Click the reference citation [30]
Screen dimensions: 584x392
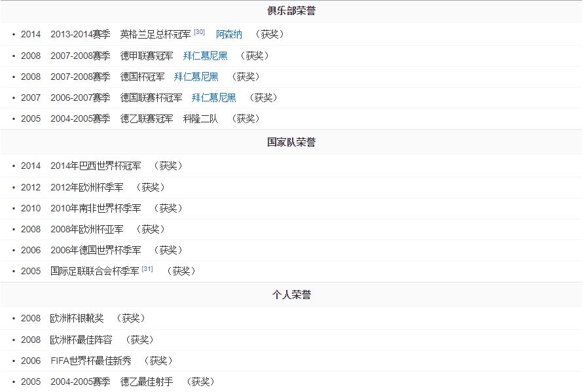point(198,31)
